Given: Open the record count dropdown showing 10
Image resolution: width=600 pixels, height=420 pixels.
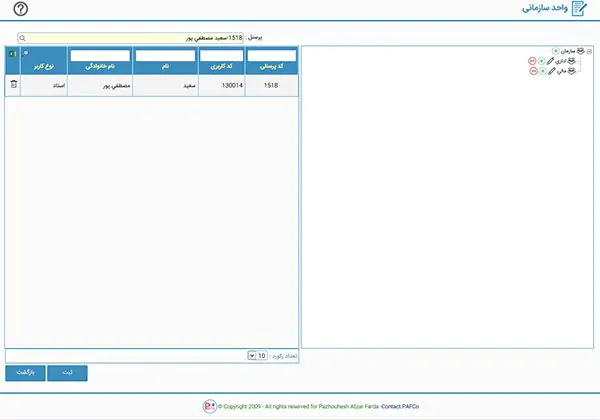Looking at the screenshot, I should tap(258, 356).
